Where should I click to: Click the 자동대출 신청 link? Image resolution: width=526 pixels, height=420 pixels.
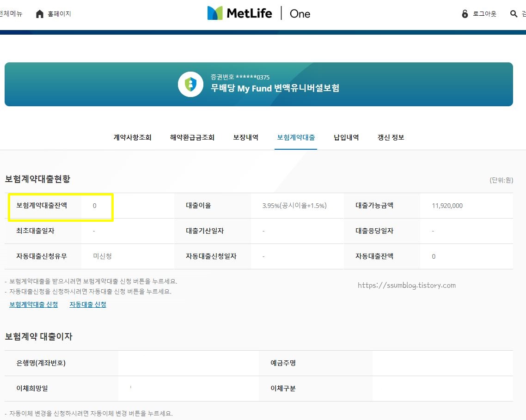click(88, 304)
